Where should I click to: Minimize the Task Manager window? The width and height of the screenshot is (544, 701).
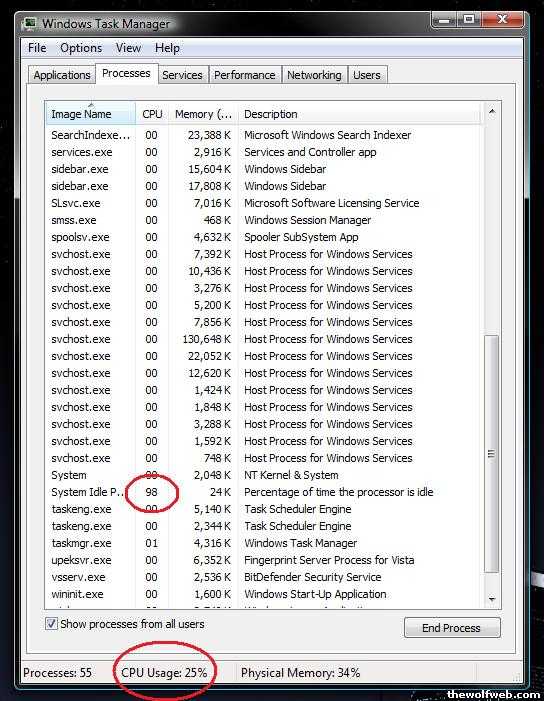[444, 20]
